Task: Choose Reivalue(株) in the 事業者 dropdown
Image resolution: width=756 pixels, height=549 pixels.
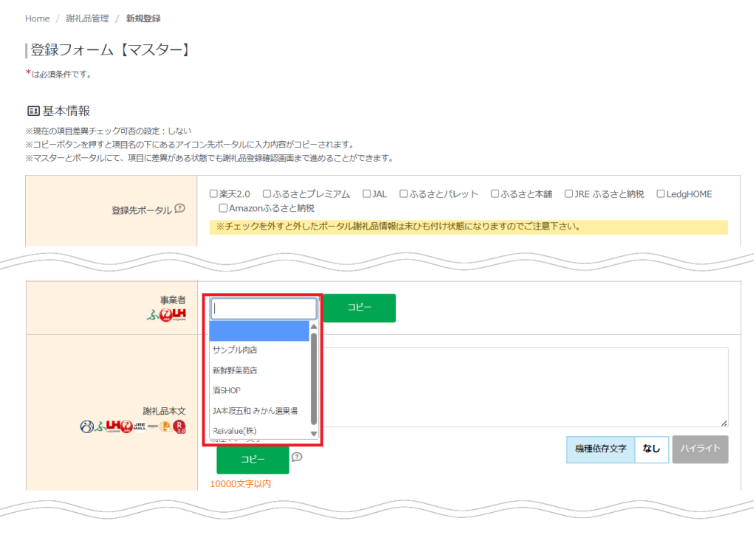Action: point(234,430)
